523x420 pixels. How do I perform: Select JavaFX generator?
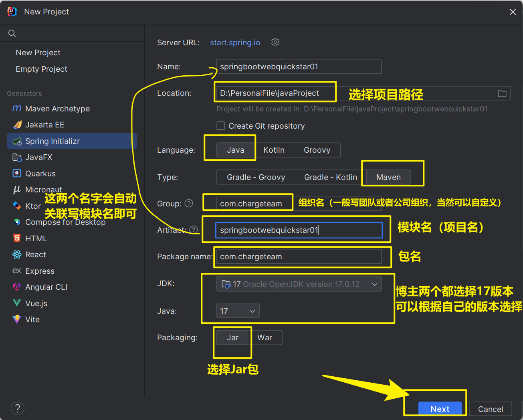tap(39, 157)
